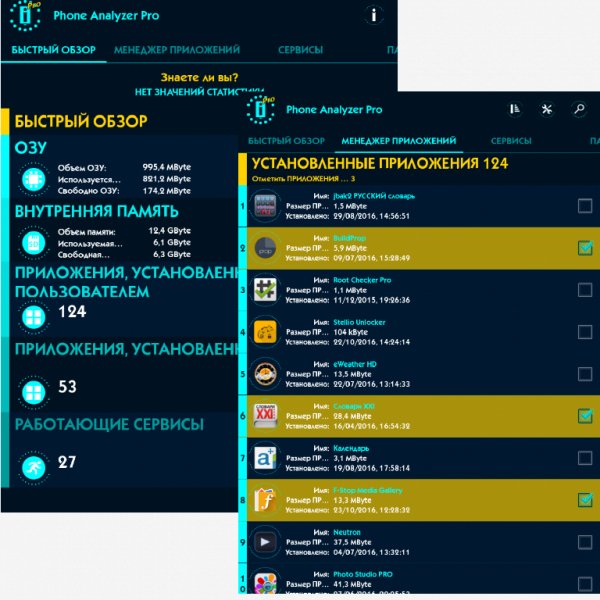This screenshot has width=600, height=600.
Task: Check the jbak2 РУССКИЙ словарь checkbox
Action: [585, 206]
